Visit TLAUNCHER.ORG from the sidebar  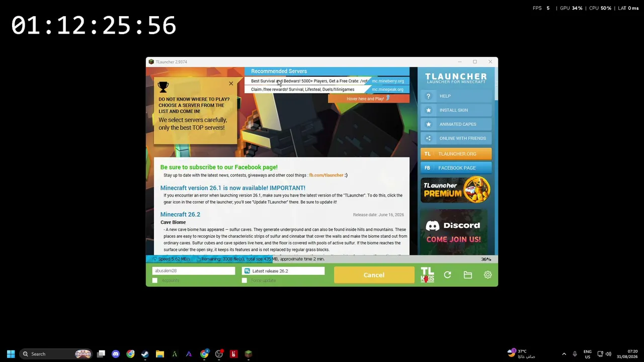pos(456,154)
